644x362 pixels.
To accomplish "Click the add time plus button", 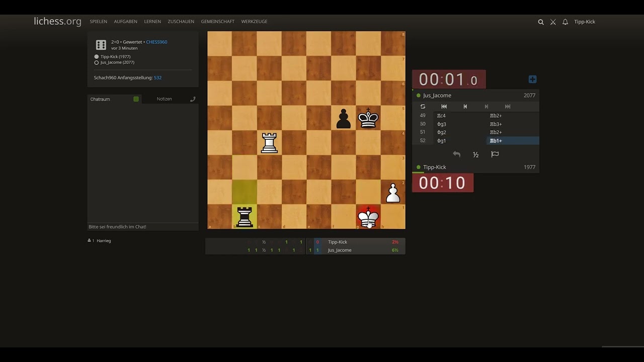I will point(532,79).
